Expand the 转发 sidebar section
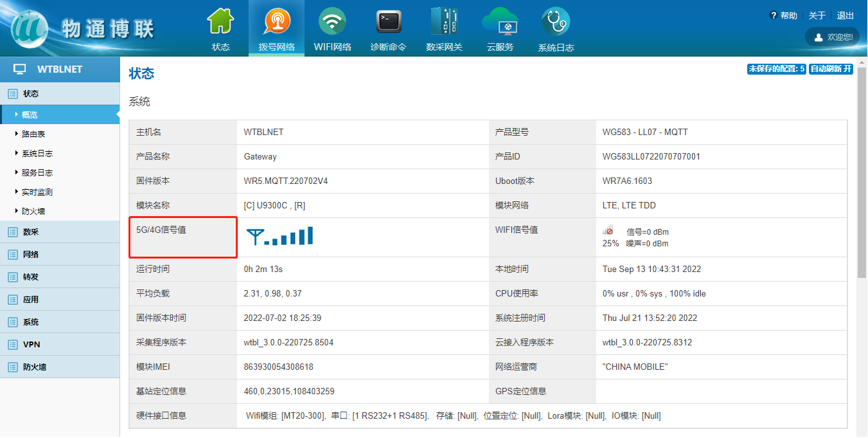This screenshot has height=438, width=868. pos(31,277)
